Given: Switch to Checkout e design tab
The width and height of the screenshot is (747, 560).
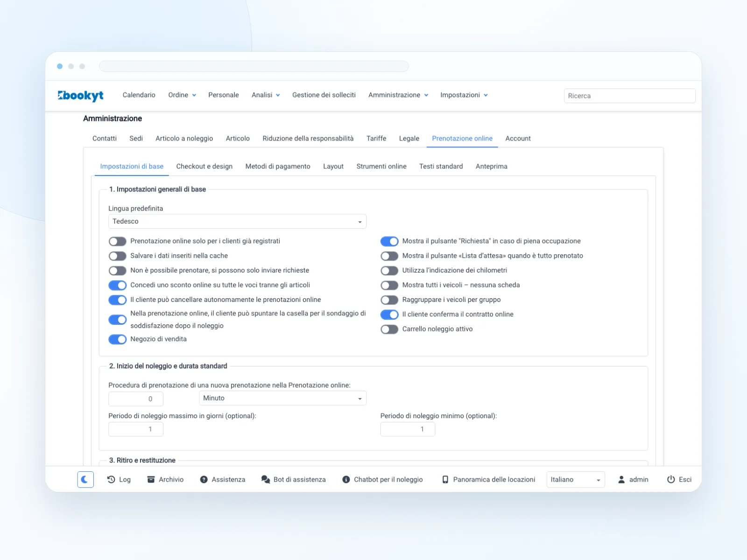Looking at the screenshot, I should (x=204, y=166).
